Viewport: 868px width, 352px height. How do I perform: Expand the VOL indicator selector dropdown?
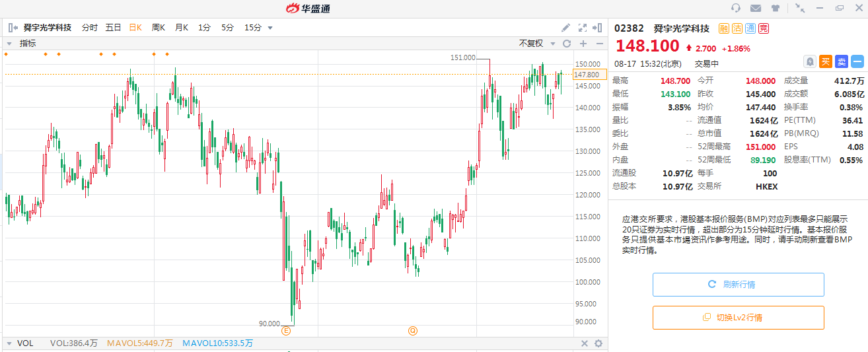9,343
